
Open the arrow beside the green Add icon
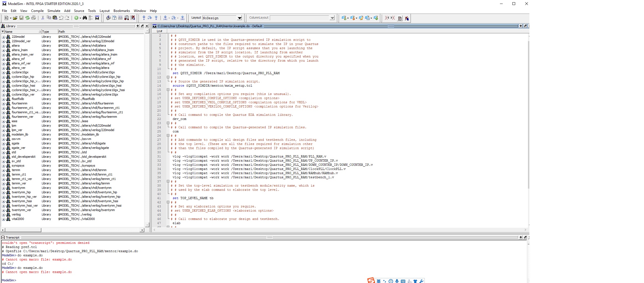(x=80, y=18)
